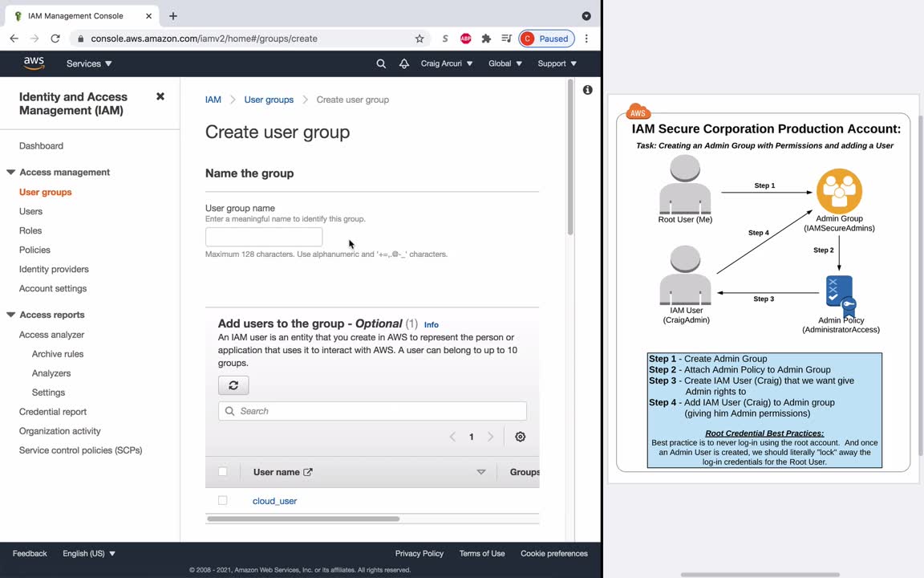The height and width of the screenshot is (578, 924).
Task: Open Paused profile button
Action: point(546,39)
